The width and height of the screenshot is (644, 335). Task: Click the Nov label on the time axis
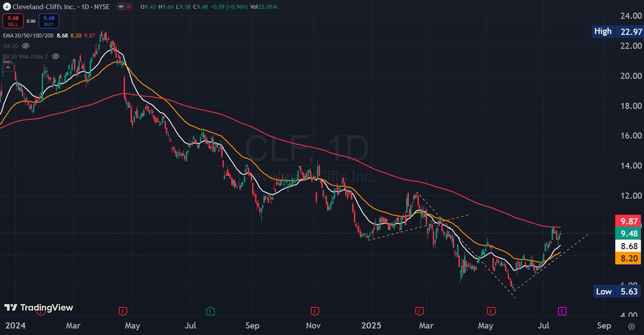pyautogui.click(x=313, y=325)
